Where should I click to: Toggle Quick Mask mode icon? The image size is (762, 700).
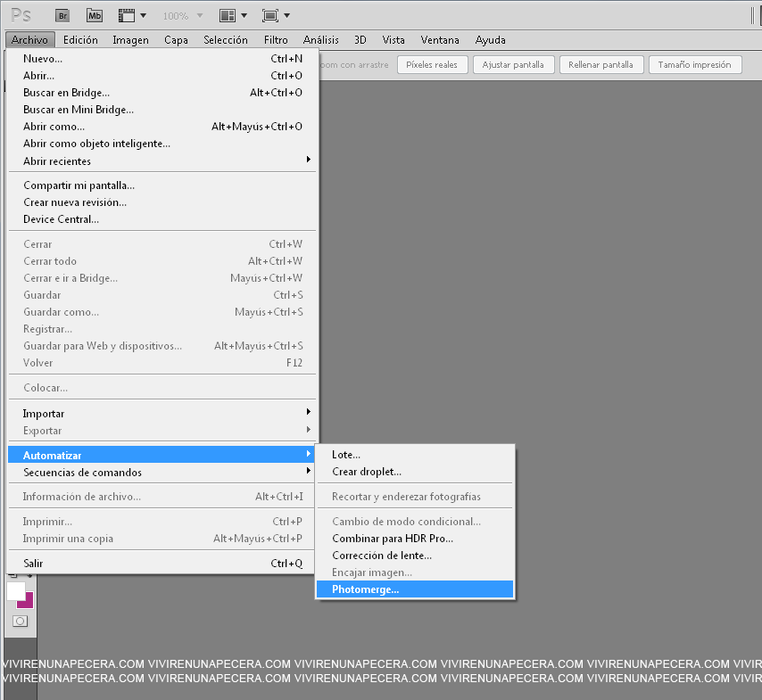(20, 621)
